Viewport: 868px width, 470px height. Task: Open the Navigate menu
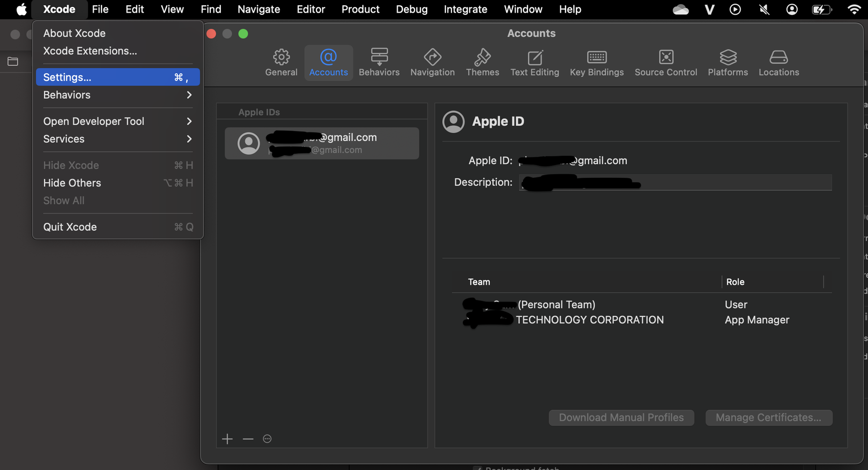(259, 9)
